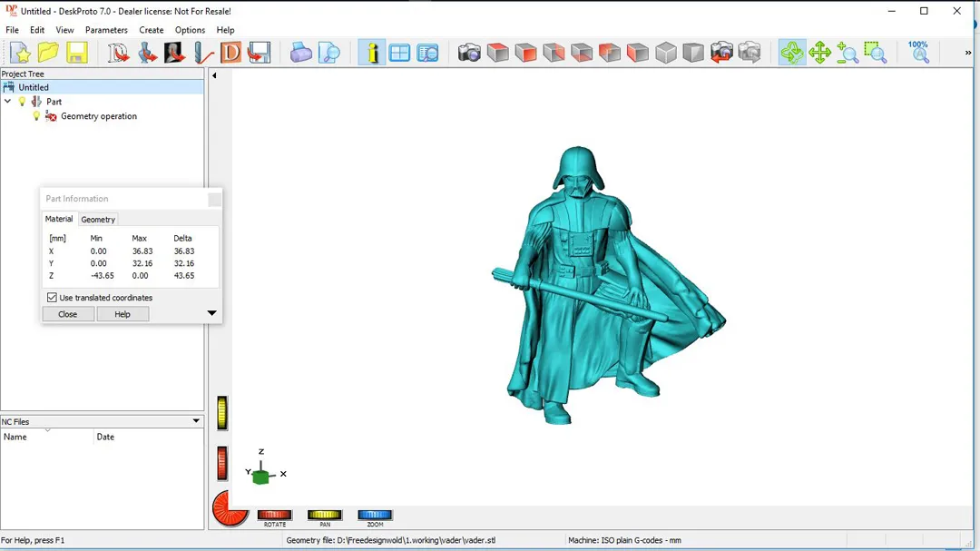This screenshot has width=980, height=551.
Task: Click the Load Geometry vase icon
Action: pos(147,53)
